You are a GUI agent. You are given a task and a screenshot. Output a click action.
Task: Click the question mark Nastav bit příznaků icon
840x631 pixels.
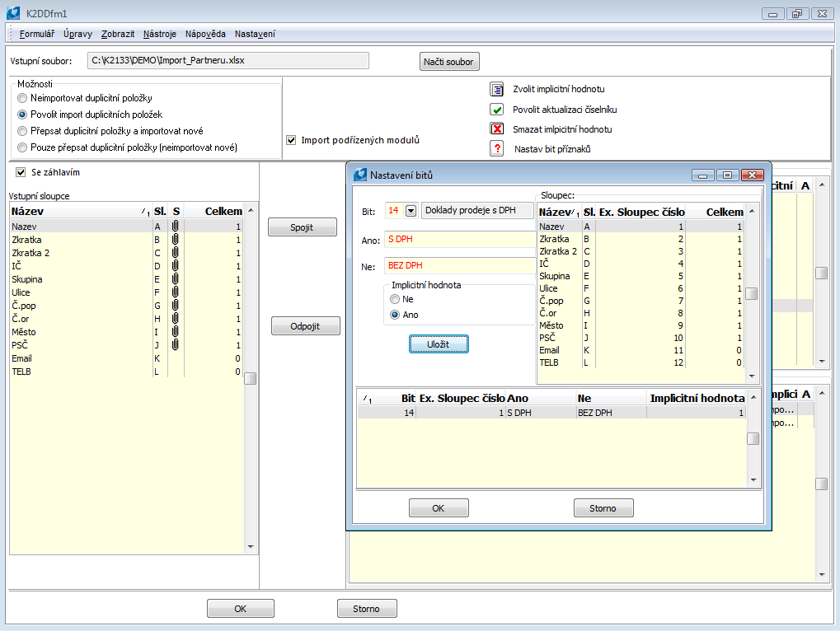[496, 148]
